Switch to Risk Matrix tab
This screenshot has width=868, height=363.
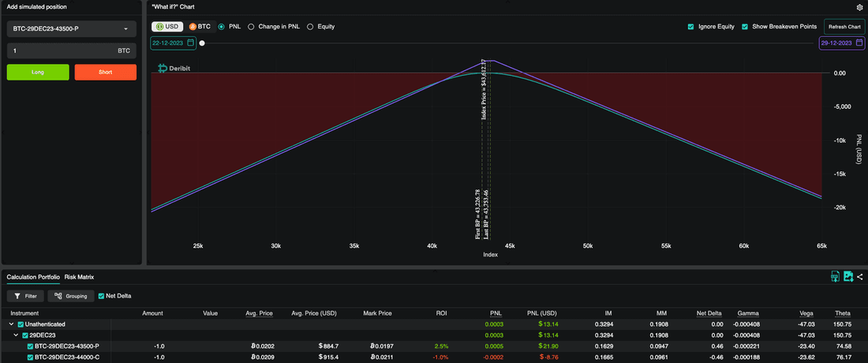[79, 277]
